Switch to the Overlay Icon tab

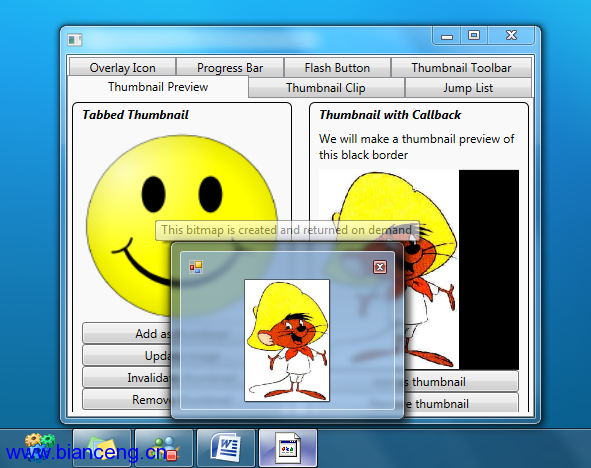coord(122,67)
